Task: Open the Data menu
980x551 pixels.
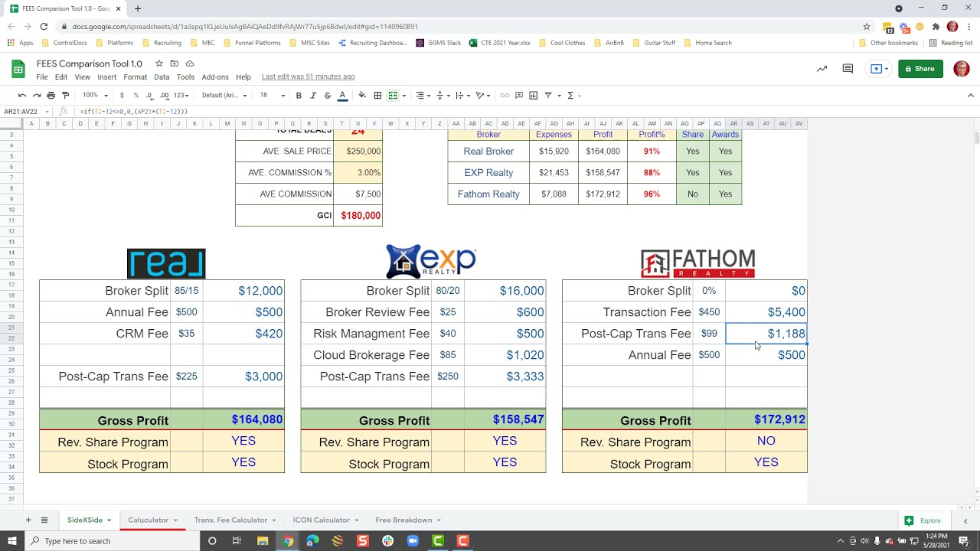Action: point(162,77)
